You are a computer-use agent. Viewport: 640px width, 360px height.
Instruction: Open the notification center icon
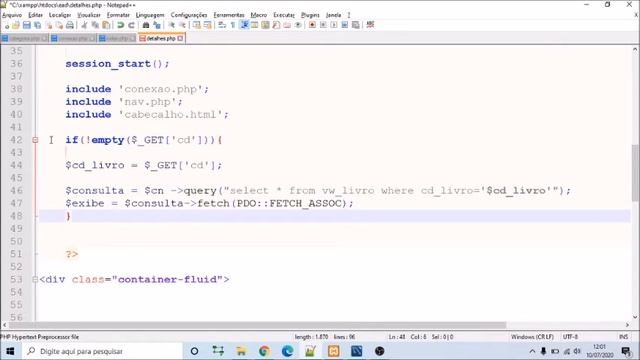pos(626,351)
